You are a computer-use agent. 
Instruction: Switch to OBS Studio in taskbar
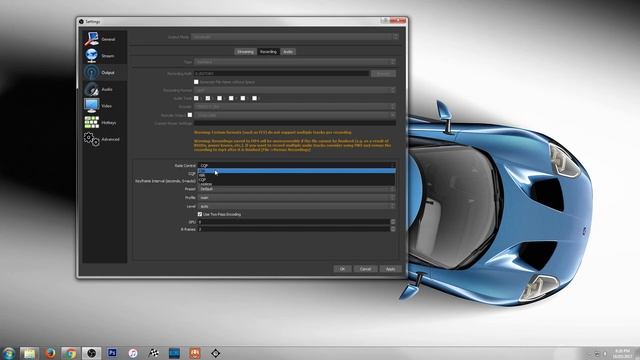91,353
